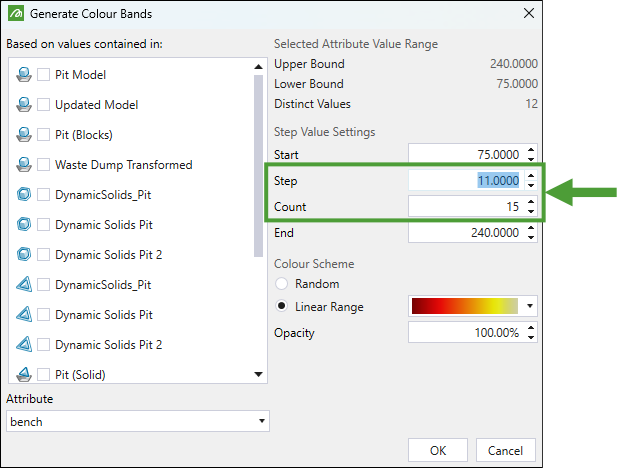The height and width of the screenshot is (468, 624).
Task: Click the DynamicSolids_Pit triangle solid icon
Action: pos(24,285)
